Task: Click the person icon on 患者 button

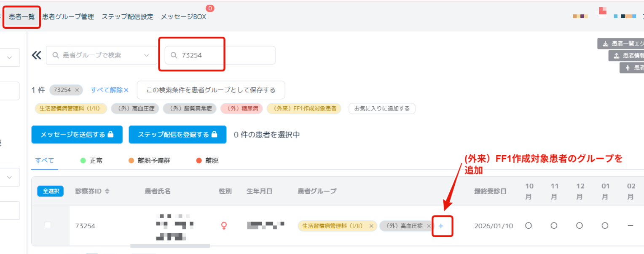Action: pos(627,68)
